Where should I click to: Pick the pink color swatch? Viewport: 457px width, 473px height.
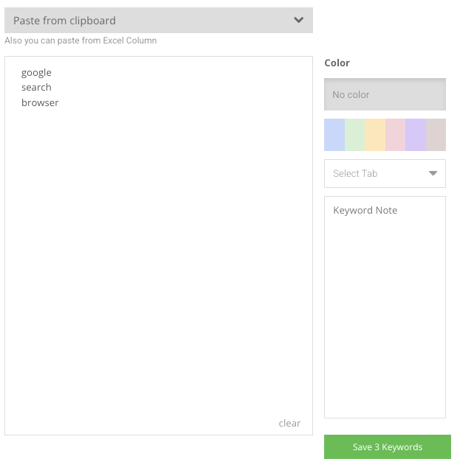pos(395,135)
